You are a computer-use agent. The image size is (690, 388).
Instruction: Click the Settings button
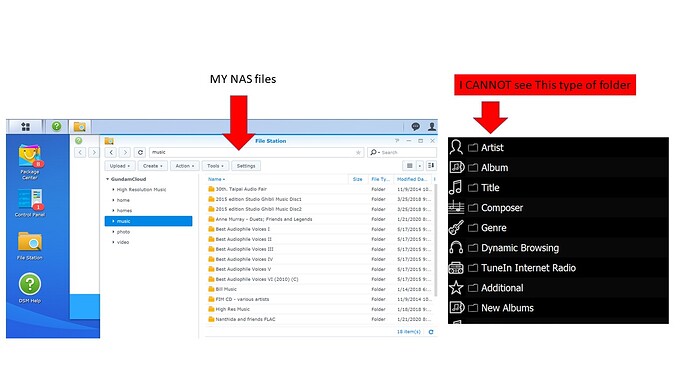(246, 166)
